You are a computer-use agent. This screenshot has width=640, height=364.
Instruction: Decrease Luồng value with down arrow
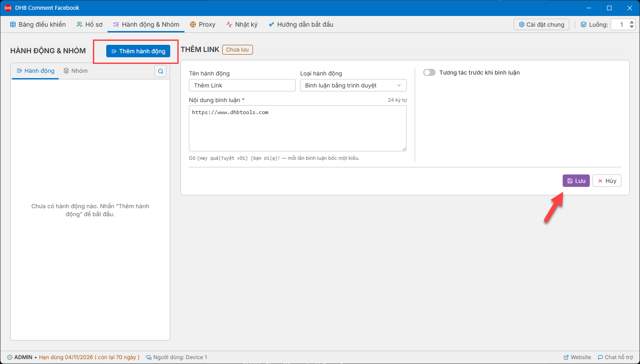(632, 27)
